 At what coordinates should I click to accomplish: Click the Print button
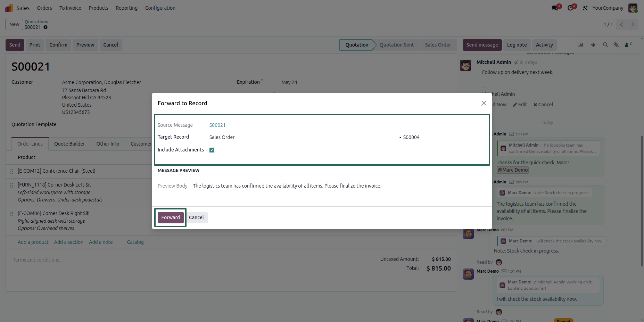pyautogui.click(x=35, y=45)
